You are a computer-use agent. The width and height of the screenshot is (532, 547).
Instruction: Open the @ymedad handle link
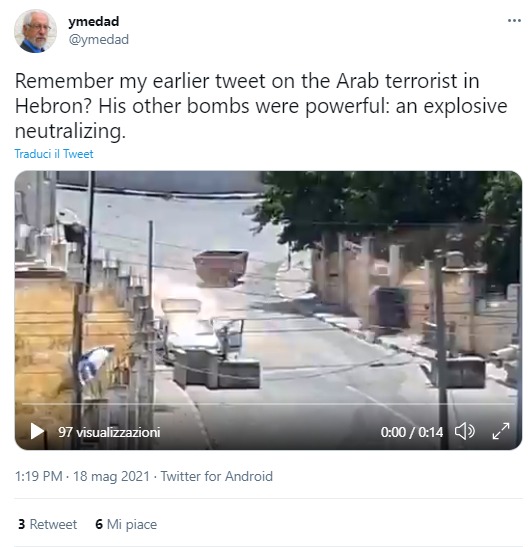coord(99,39)
